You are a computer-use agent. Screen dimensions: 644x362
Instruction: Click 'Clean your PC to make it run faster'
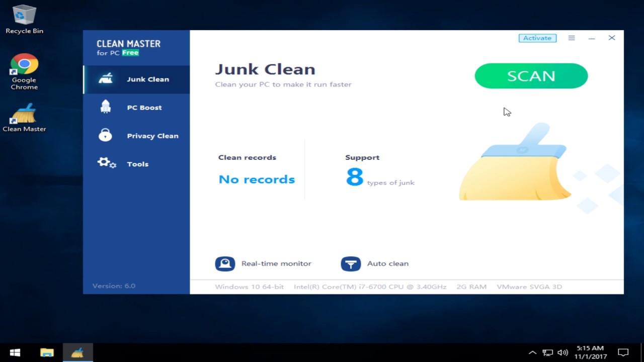[283, 84]
